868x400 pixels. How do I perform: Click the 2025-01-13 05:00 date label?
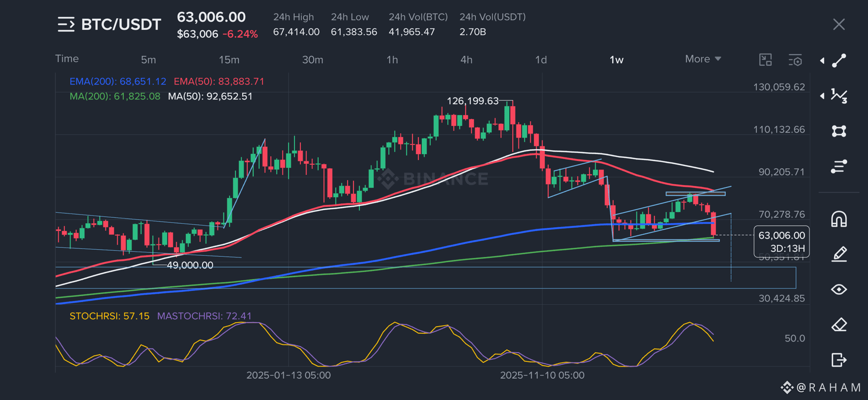tap(288, 375)
